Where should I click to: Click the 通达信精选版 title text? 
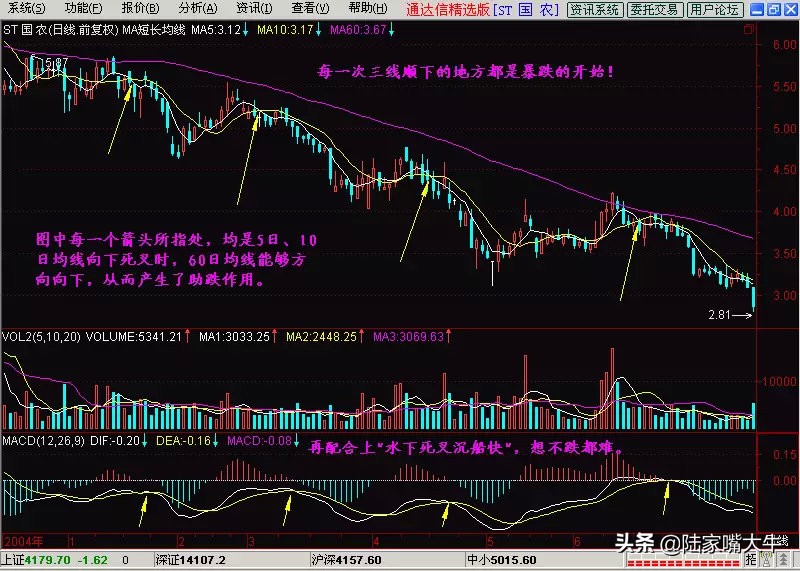click(448, 9)
